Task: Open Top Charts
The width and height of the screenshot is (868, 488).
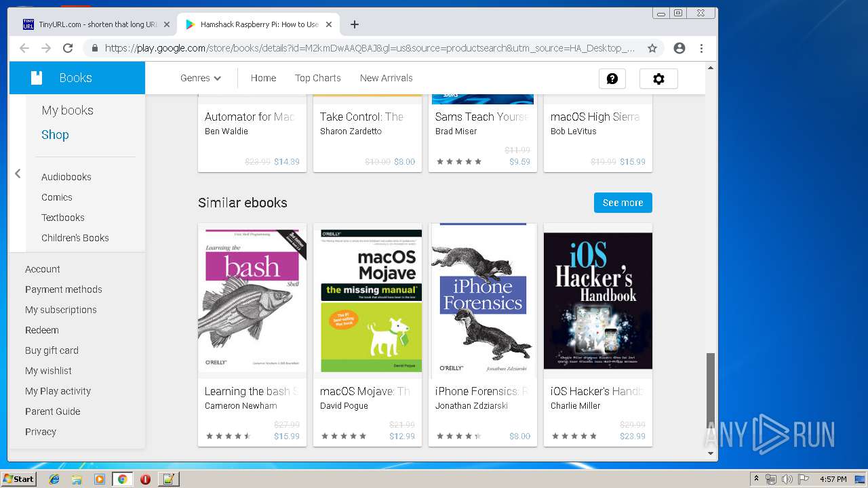Action: click(x=318, y=78)
